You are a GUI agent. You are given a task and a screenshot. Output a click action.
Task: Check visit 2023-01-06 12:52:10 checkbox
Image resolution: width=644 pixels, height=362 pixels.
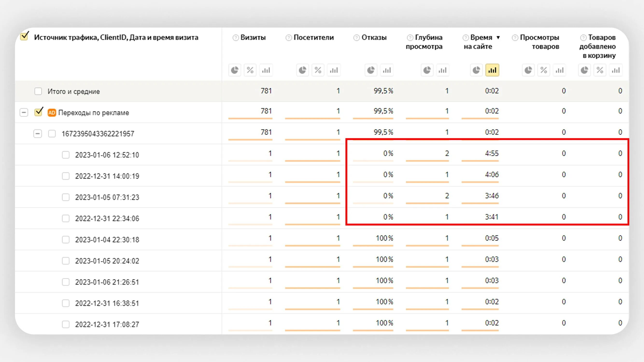point(66,155)
